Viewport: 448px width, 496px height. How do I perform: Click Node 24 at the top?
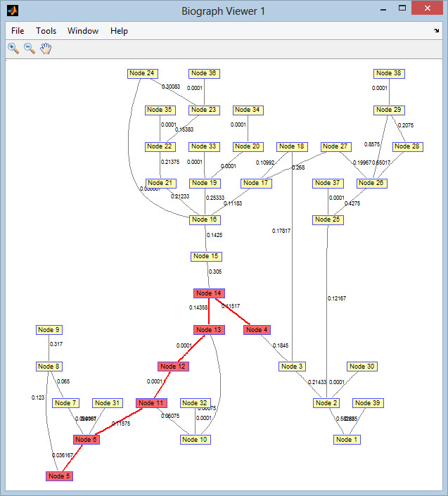(142, 74)
